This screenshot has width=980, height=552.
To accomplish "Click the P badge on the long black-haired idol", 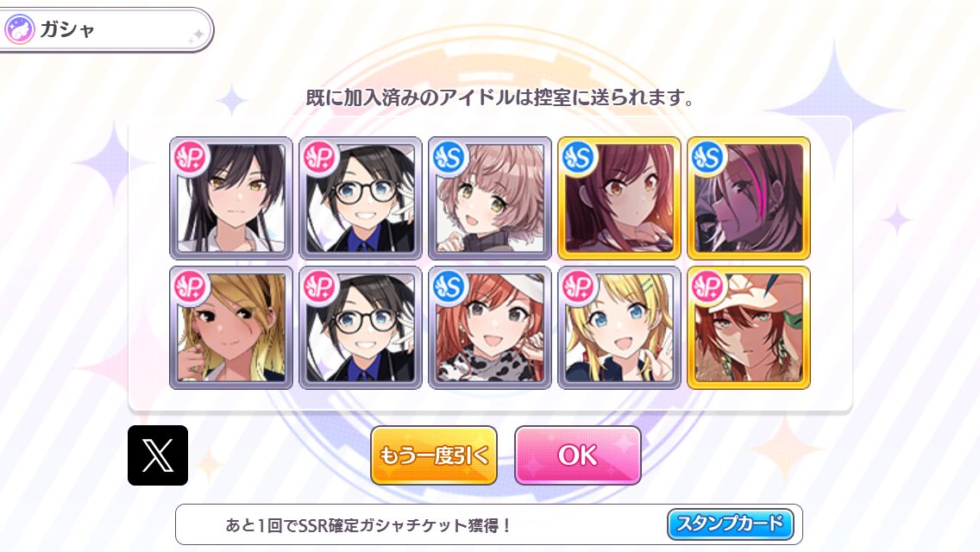I will click(x=192, y=157).
